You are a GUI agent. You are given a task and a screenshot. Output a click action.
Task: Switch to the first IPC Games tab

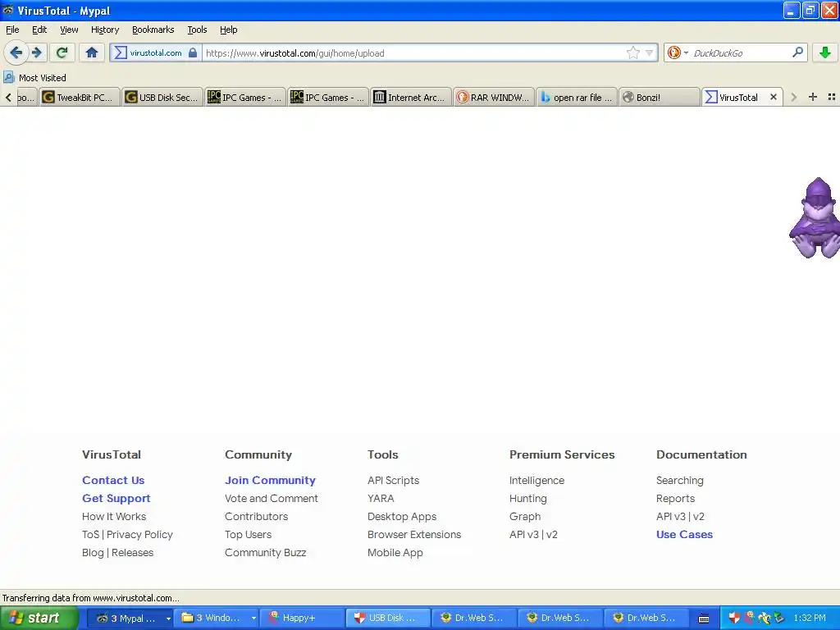click(246, 97)
